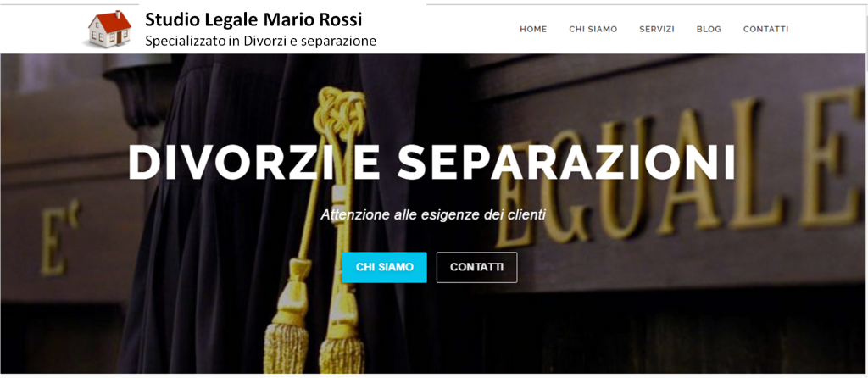Click the Studio Legale Mario Rossi title

point(253,20)
